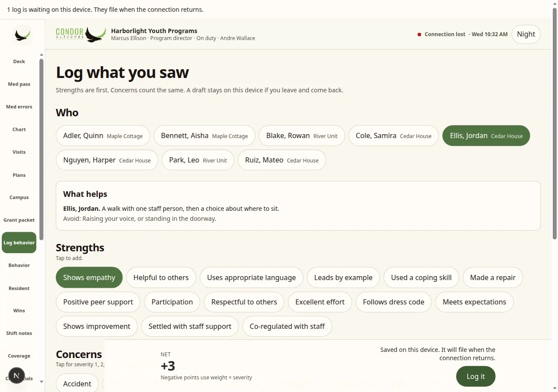Viewport: 558px width, 392px height.
Task: Open Resident in the sidebar
Action: coord(19,288)
